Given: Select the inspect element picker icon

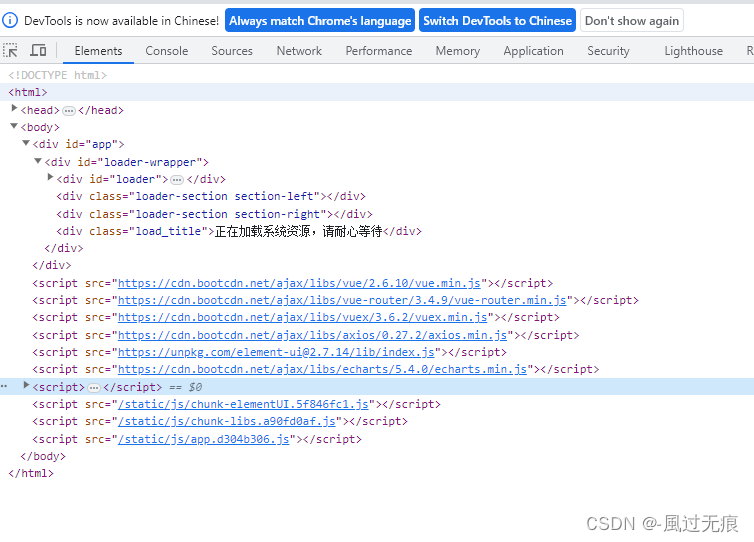Looking at the screenshot, I should (x=10, y=50).
